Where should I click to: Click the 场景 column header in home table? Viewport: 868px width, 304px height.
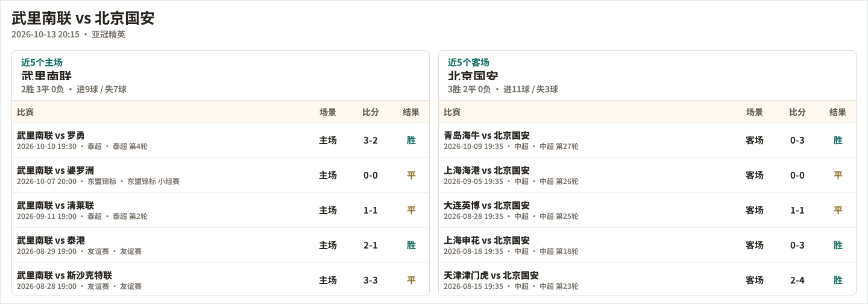pyautogui.click(x=328, y=112)
